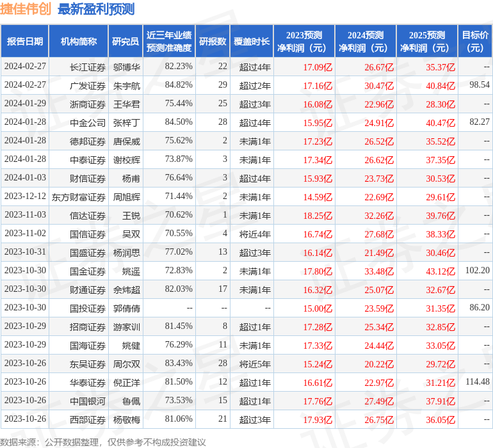Click the 机构简称 column header

[79, 41]
